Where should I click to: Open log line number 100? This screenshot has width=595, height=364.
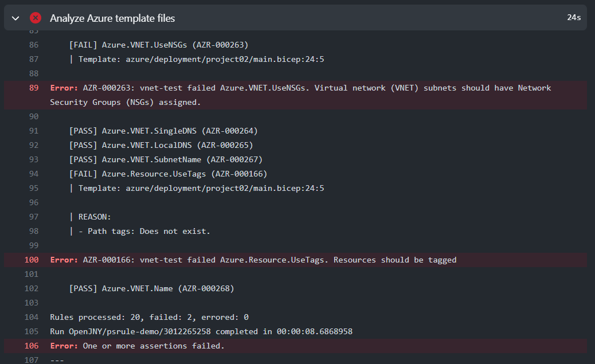tap(32, 260)
